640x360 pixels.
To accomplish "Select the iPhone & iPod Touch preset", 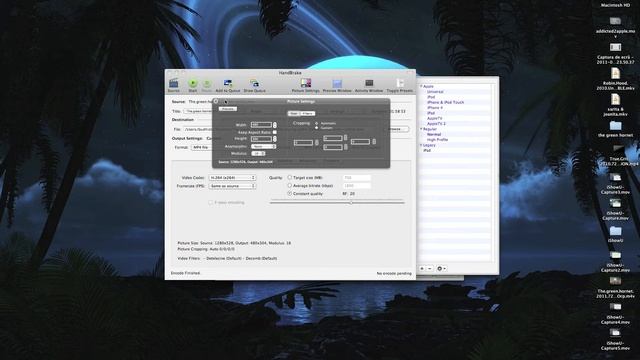I will click(x=445, y=102).
